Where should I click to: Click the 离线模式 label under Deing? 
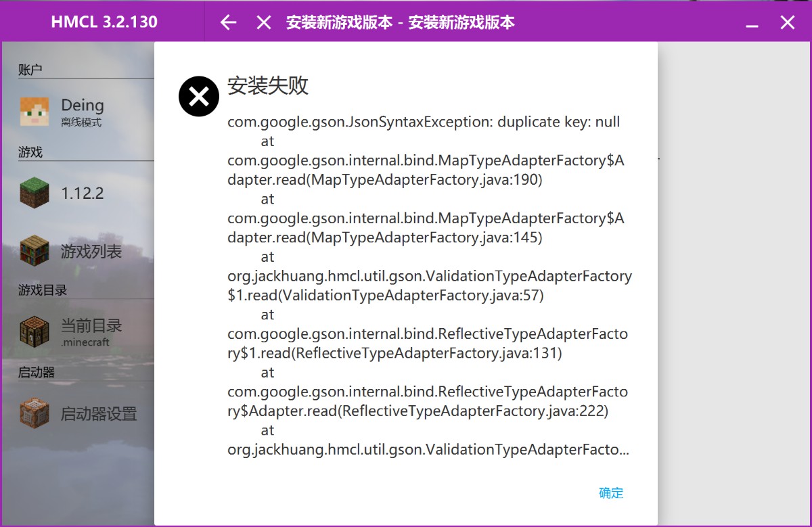[x=81, y=122]
